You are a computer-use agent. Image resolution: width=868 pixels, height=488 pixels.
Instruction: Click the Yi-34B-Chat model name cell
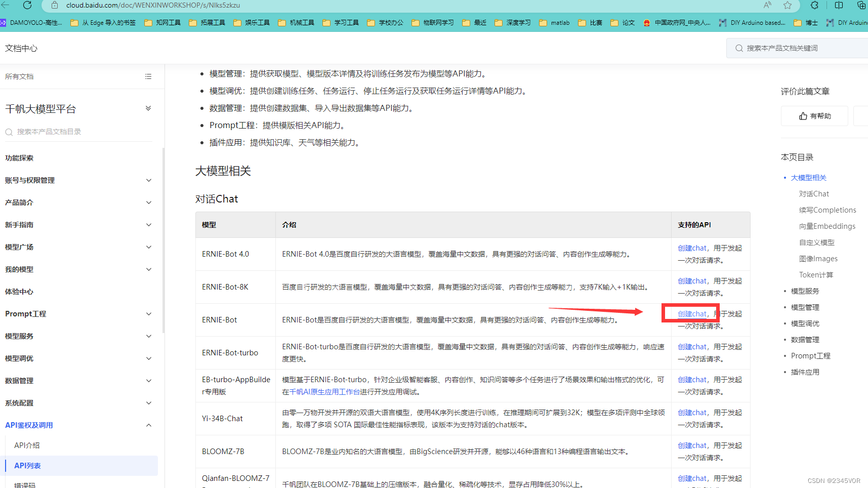[x=236, y=419]
